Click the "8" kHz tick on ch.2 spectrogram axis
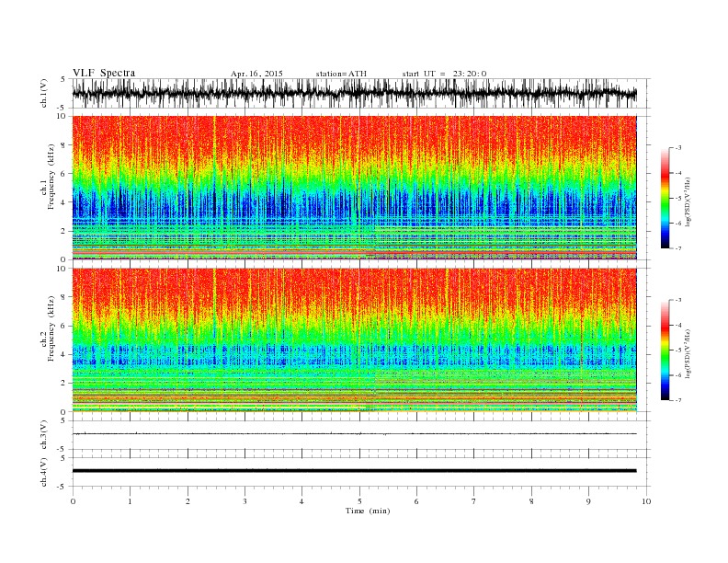Image resolution: width=728 pixels, height=563 pixels. click(64, 297)
